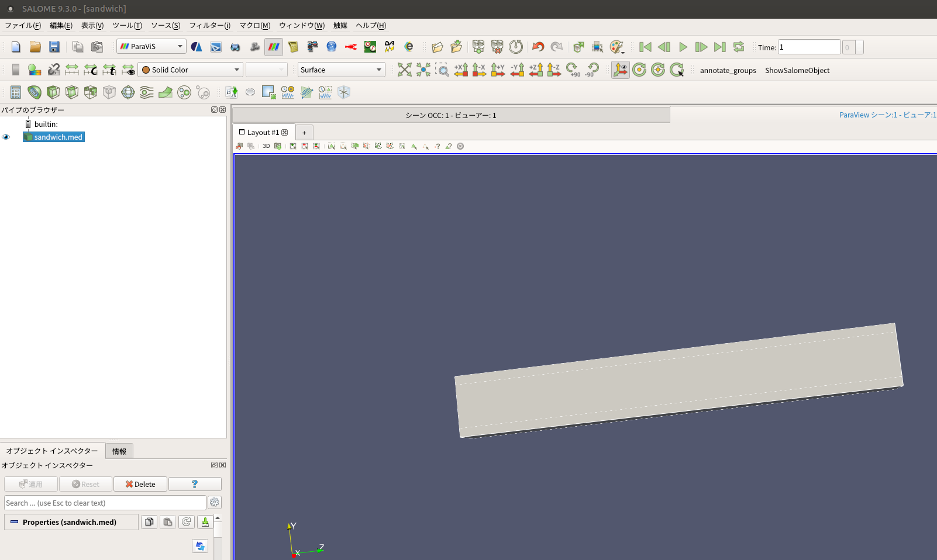The image size is (937, 560).
Task: Click the Time value input field
Action: 809,47
